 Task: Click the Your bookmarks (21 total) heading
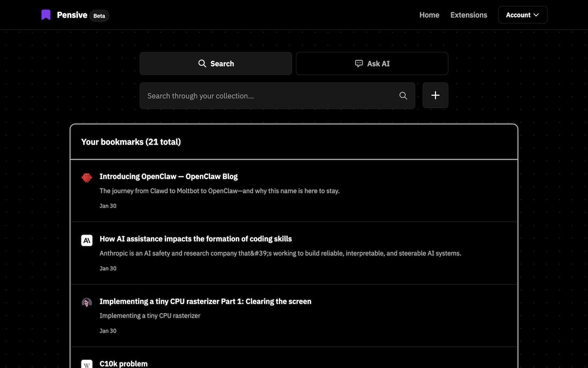click(131, 142)
